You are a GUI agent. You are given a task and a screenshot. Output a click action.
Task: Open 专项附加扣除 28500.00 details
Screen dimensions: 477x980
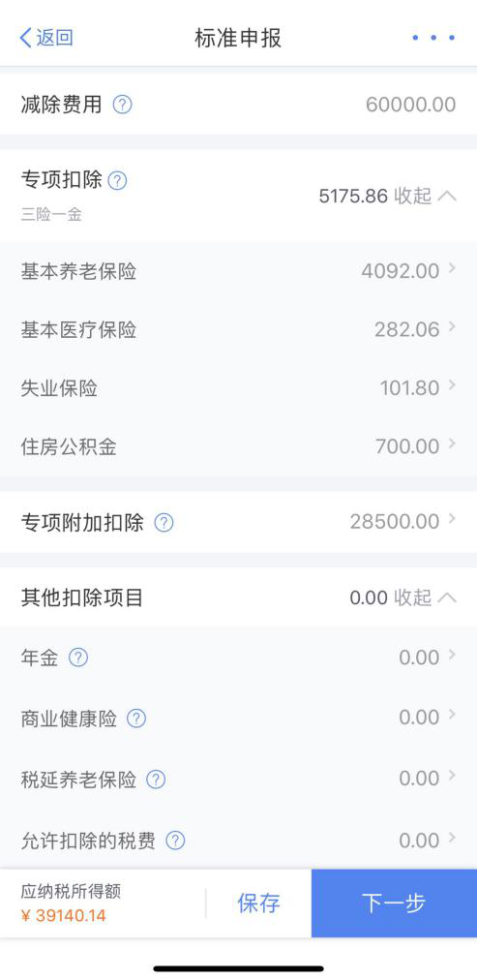click(238, 522)
